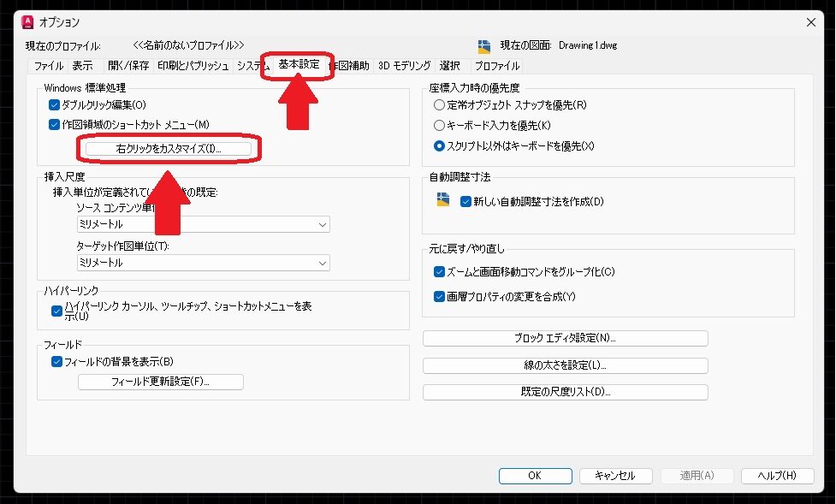The width and height of the screenshot is (836, 504).
Task: Select 定常オブジェクト スナップを優先 radio button
Action: 440,105
